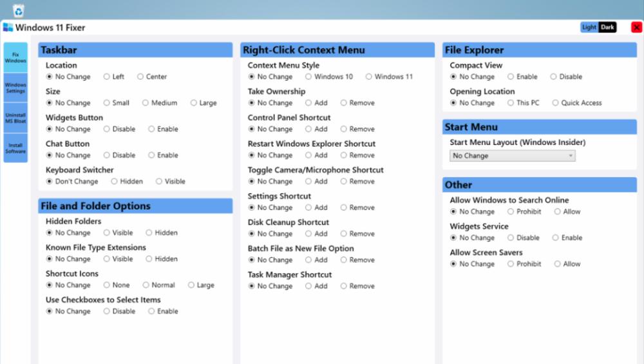This screenshot has width=644, height=364.
Task: Click the Other section header
Action: pyautogui.click(x=540, y=185)
